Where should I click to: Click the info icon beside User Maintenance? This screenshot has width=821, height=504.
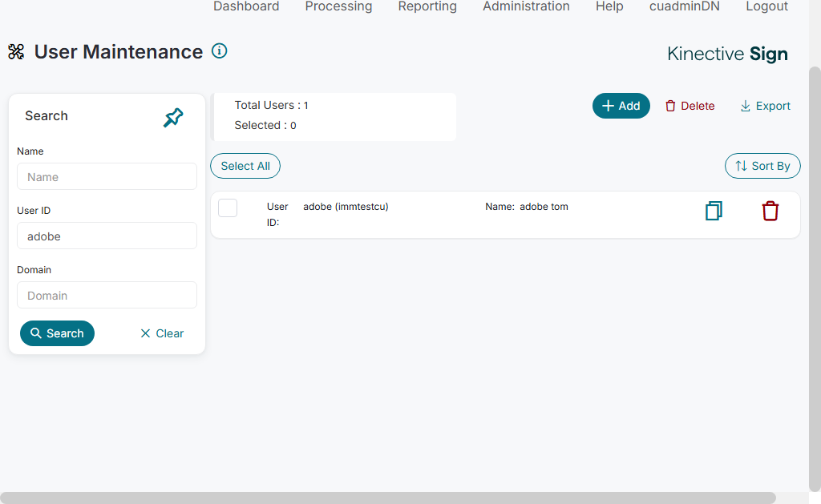point(219,51)
